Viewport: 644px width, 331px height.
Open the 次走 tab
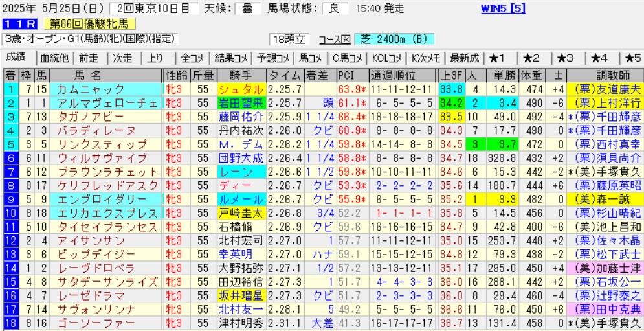[x=124, y=58]
